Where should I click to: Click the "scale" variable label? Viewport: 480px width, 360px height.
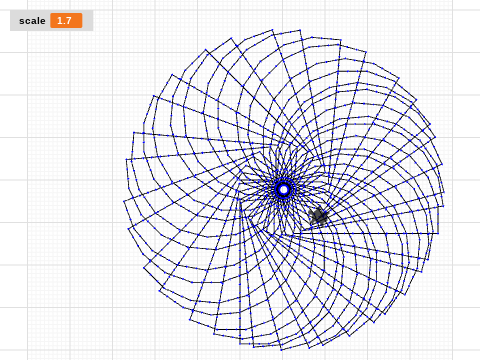[x=32, y=21]
